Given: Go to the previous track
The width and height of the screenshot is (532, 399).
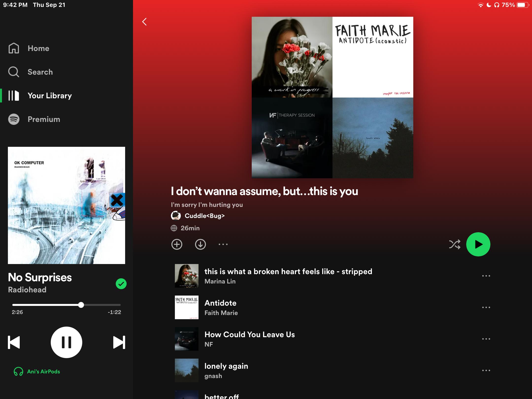Looking at the screenshot, I should click(14, 342).
